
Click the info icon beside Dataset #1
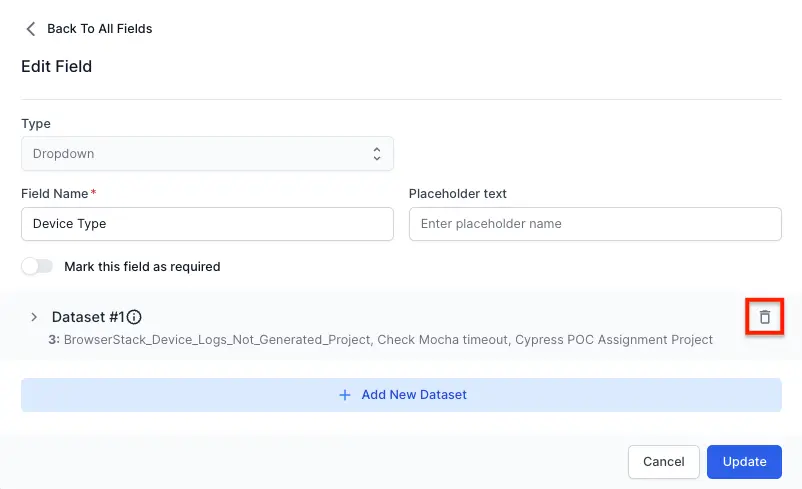click(134, 317)
